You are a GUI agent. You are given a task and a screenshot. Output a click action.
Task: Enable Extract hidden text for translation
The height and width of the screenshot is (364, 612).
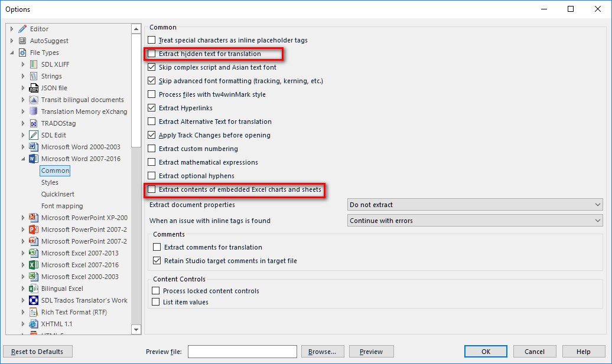click(x=151, y=54)
